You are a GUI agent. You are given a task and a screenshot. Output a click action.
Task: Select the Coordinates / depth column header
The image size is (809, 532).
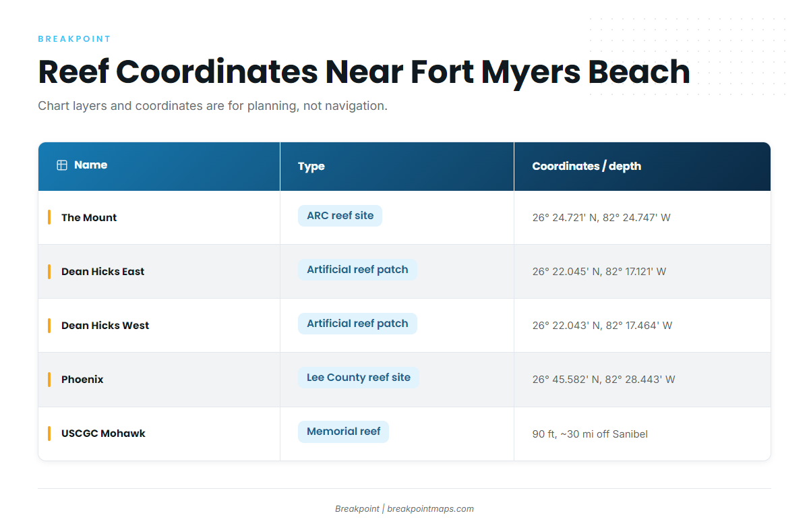[x=642, y=166]
